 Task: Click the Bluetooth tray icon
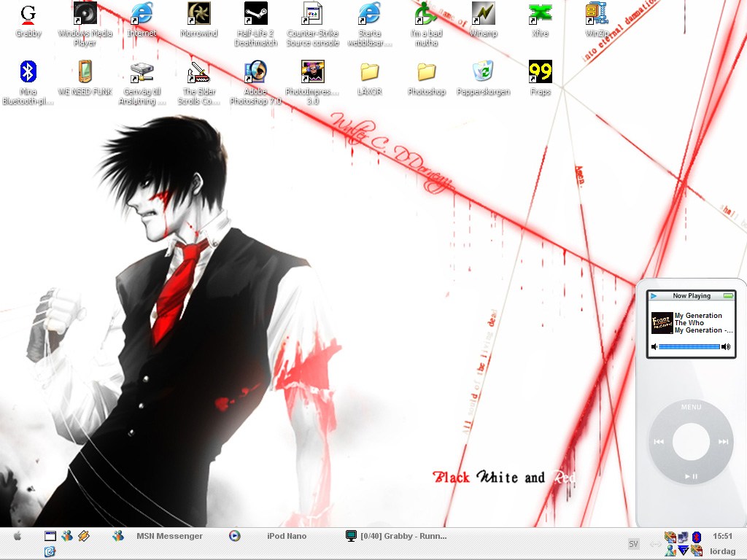pos(696,537)
